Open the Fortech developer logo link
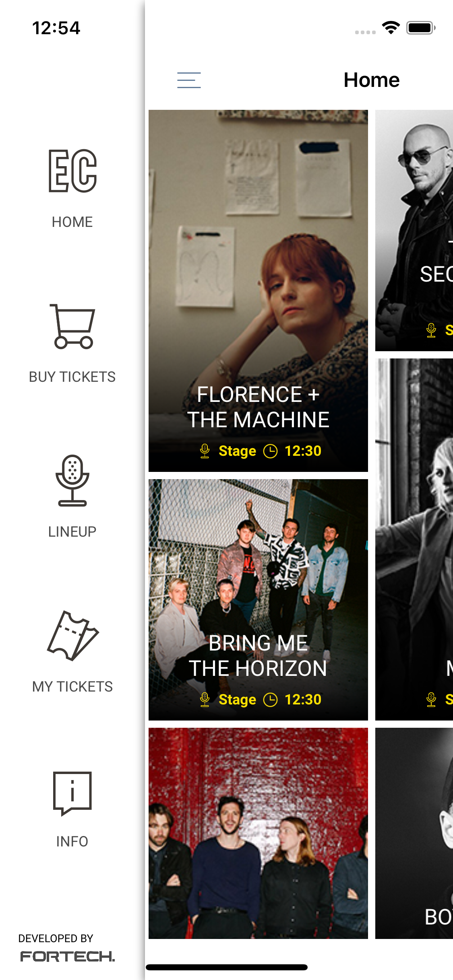Image resolution: width=453 pixels, height=980 pixels. tap(68, 956)
